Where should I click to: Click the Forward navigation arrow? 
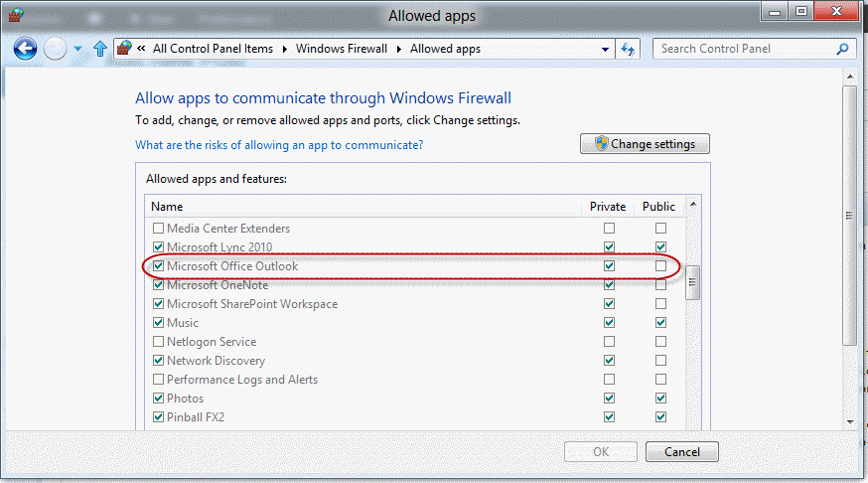click(56, 48)
